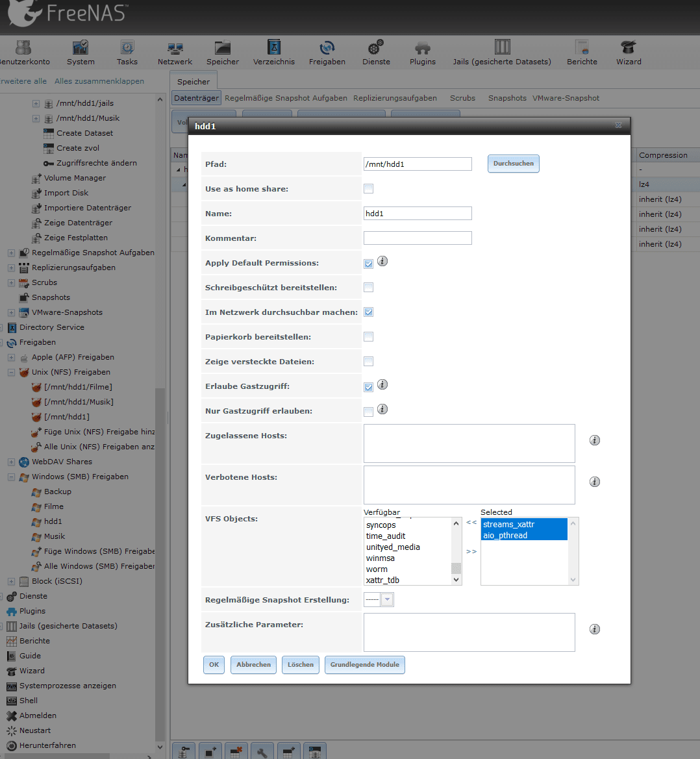700x759 pixels.
Task: Uncheck Apply Default Permissions checkbox
Action: click(x=368, y=264)
